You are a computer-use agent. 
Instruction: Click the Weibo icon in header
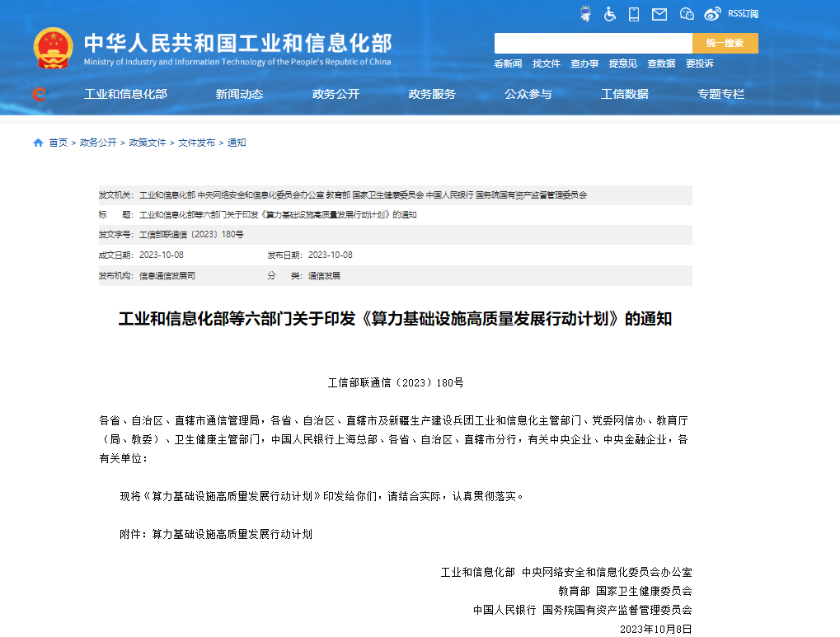click(x=712, y=14)
